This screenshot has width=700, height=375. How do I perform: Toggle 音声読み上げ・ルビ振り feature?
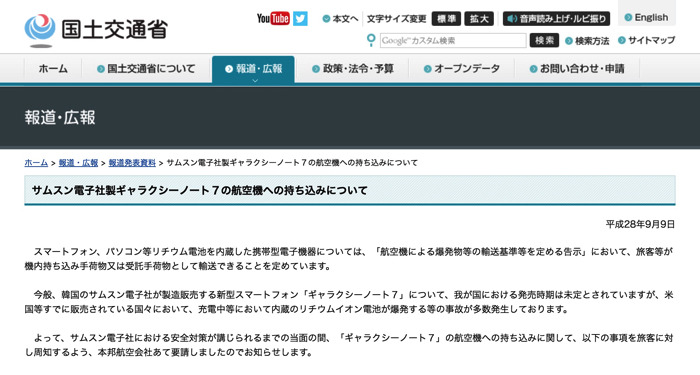[556, 19]
